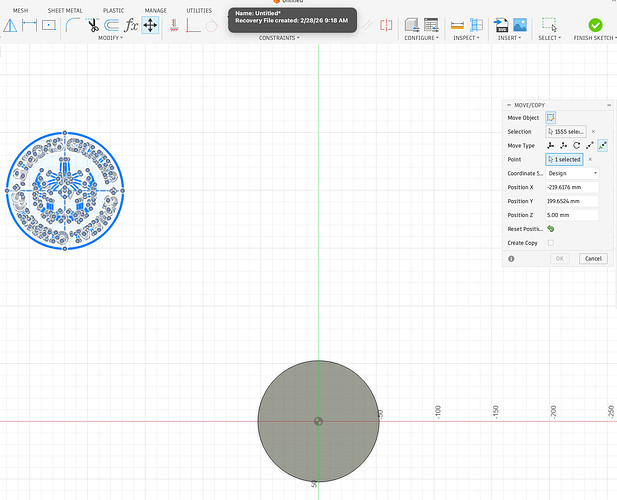Click the 1555 selected Selection button
Viewport: 617px width, 500px height.
566,132
